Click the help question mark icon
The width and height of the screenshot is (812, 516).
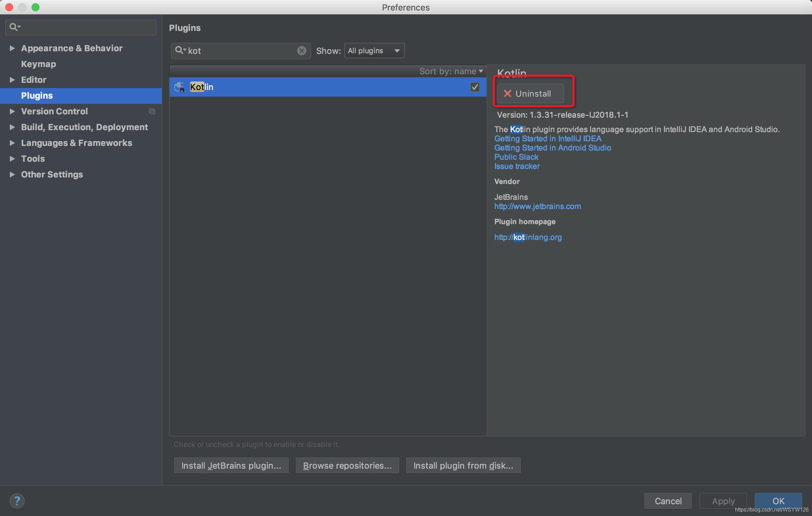pyautogui.click(x=17, y=501)
